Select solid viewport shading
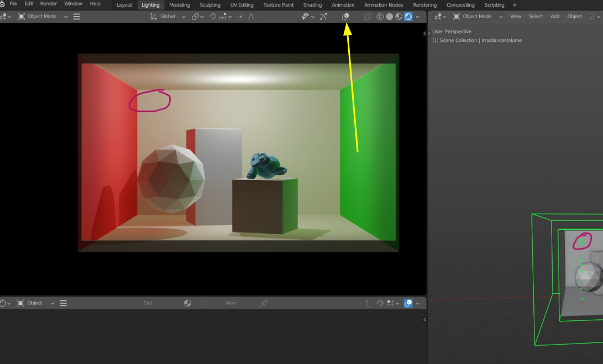 point(390,17)
